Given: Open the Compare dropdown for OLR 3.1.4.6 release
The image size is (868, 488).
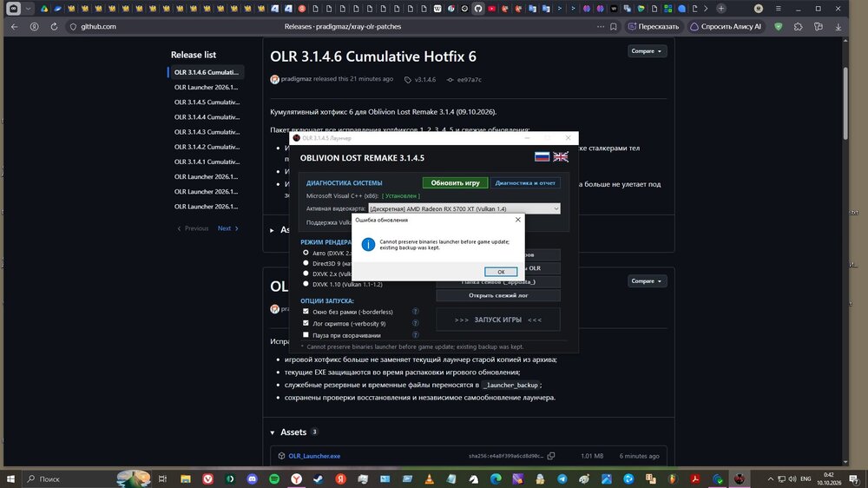Looking at the screenshot, I should click(647, 51).
